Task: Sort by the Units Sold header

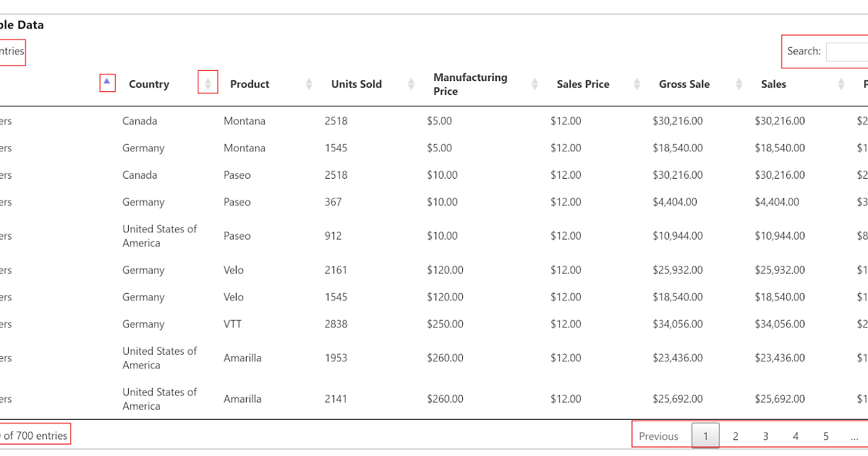Action: [357, 84]
